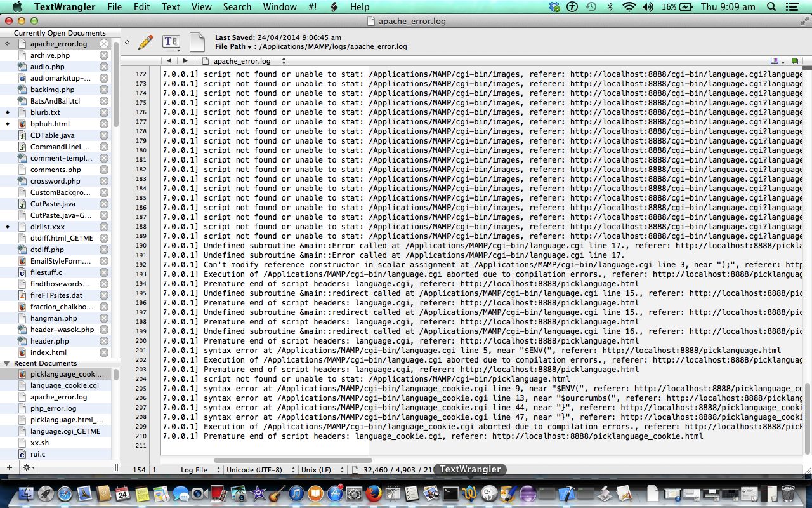Click the add document plus button

tap(9, 467)
